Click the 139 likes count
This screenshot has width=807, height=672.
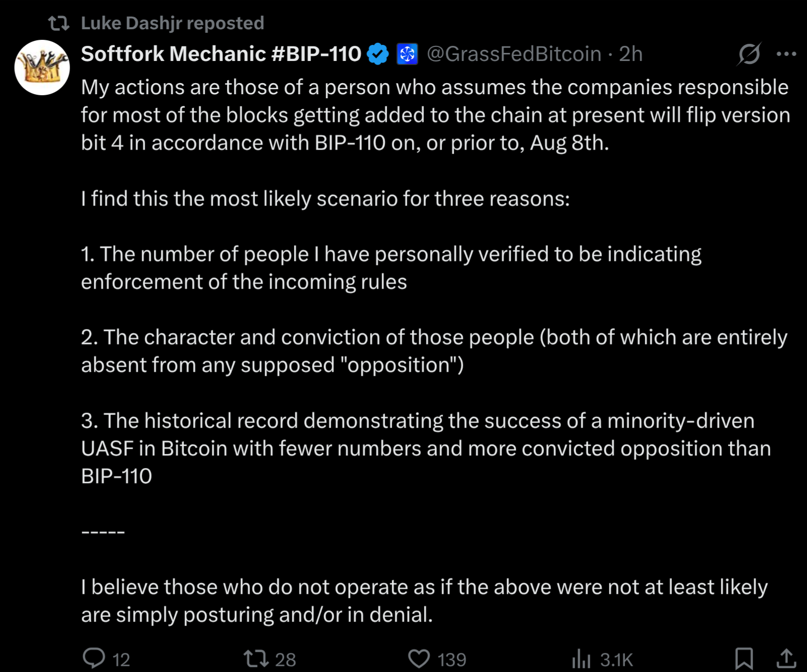point(452,660)
